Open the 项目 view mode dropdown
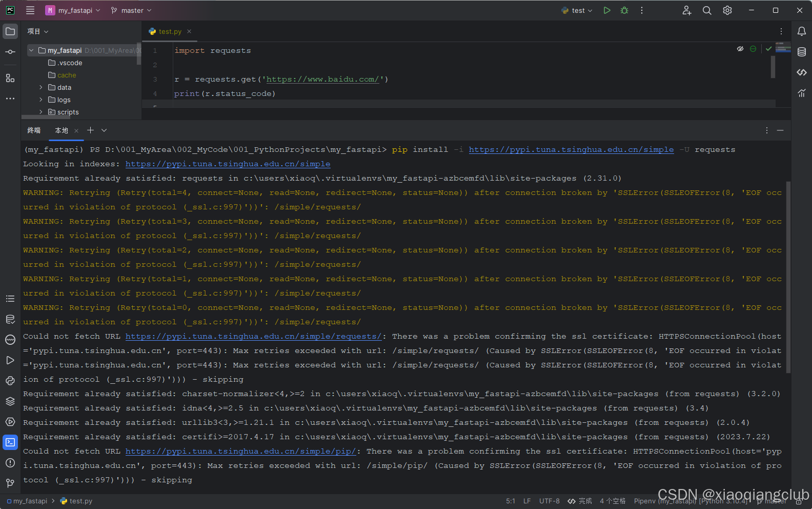This screenshot has height=509, width=812. click(38, 31)
